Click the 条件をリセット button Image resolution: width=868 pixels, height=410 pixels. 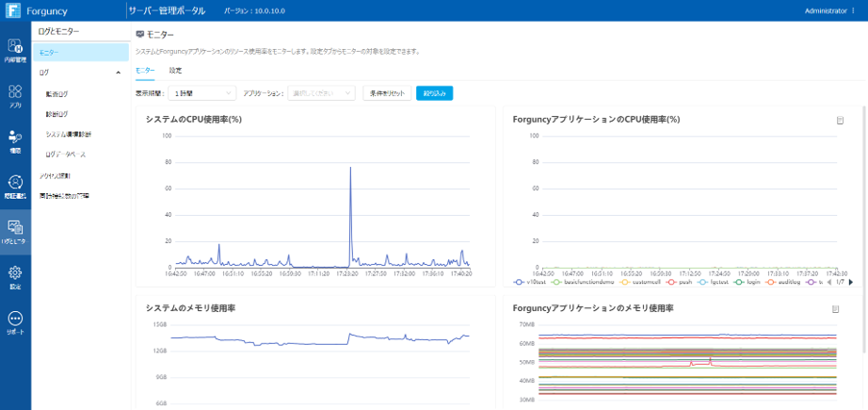click(x=387, y=93)
